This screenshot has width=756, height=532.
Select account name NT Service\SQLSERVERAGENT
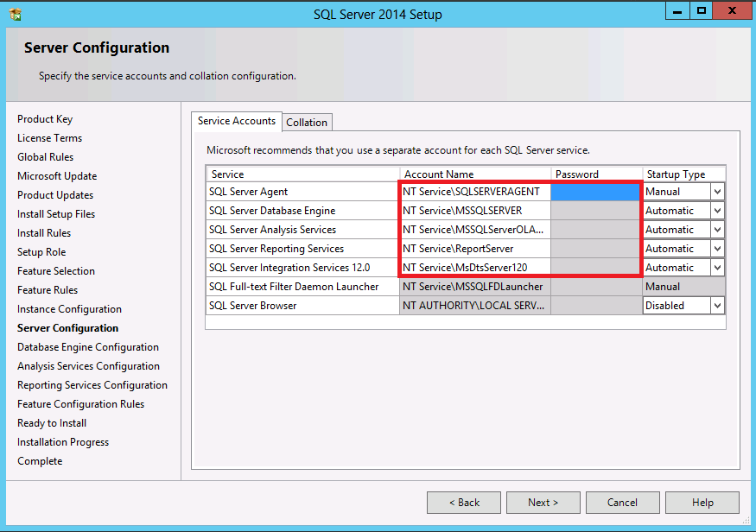475,192
